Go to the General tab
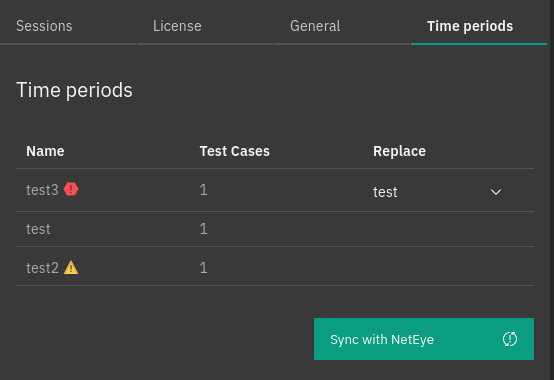This screenshot has height=380, width=554. click(x=315, y=26)
